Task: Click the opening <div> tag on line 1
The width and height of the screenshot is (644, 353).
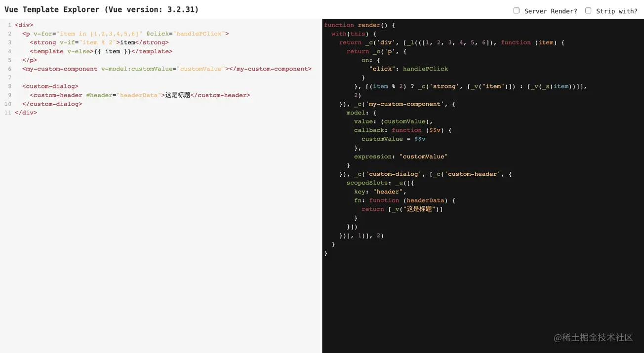Action: [24, 25]
